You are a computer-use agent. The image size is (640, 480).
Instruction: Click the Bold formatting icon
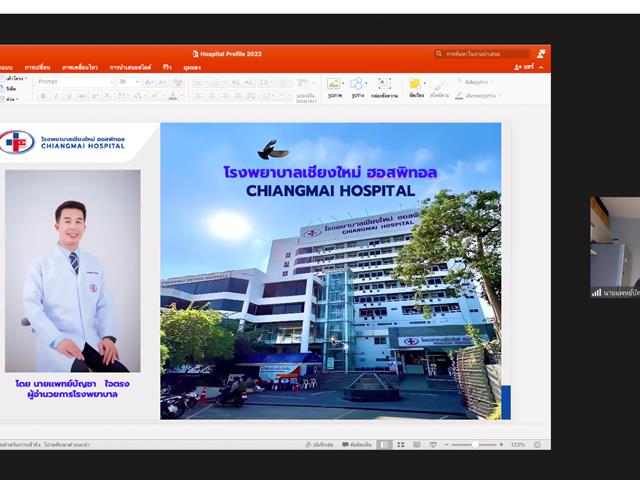[43, 96]
